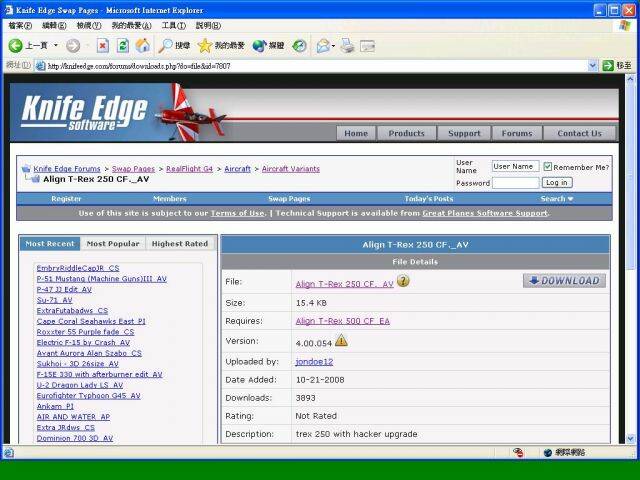The width and height of the screenshot is (640, 480).
Task: Open the Align T-Rex 500 CF_EA link
Action: (342, 321)
